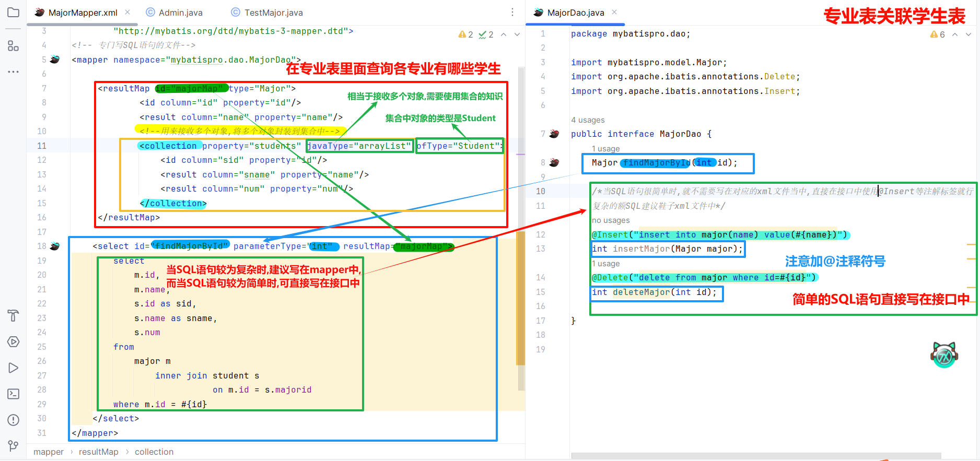Image resolution: width=980 pixels, height=461 pixels.
Task: Click the 'package mybatispro.dao;' line
Action: 631,33
